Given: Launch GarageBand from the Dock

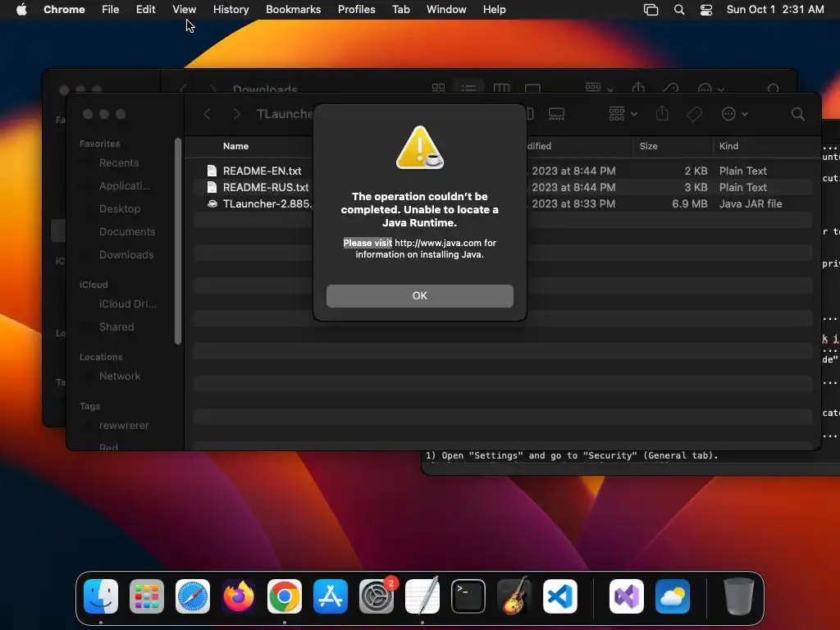Looking at the screenshot, I should [x=514, y=596].
